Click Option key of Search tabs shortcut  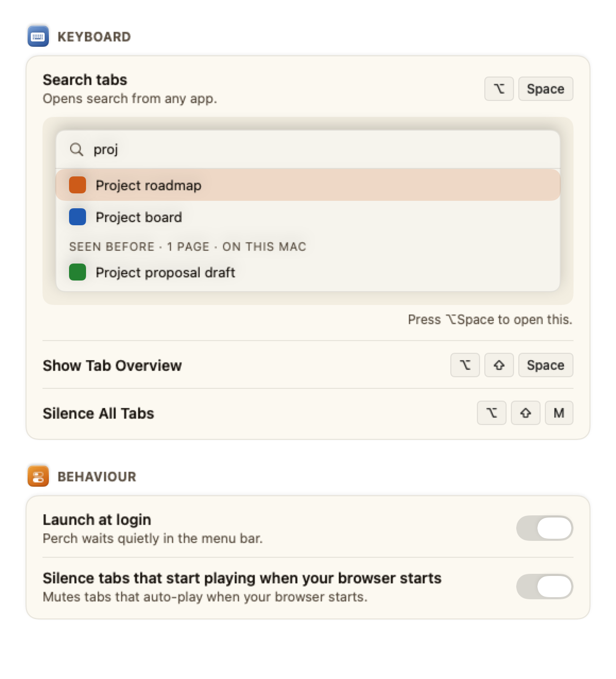point(499,89)
